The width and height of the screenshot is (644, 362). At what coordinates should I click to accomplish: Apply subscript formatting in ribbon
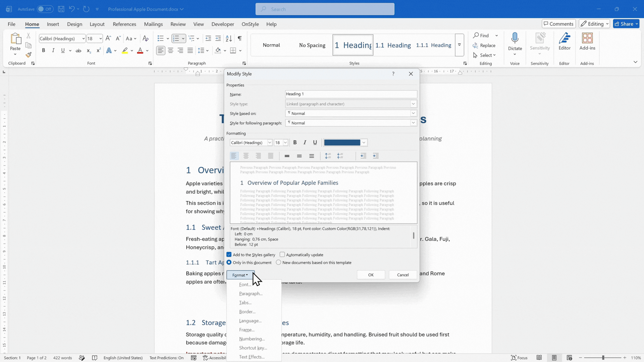[x=89, y=51]
